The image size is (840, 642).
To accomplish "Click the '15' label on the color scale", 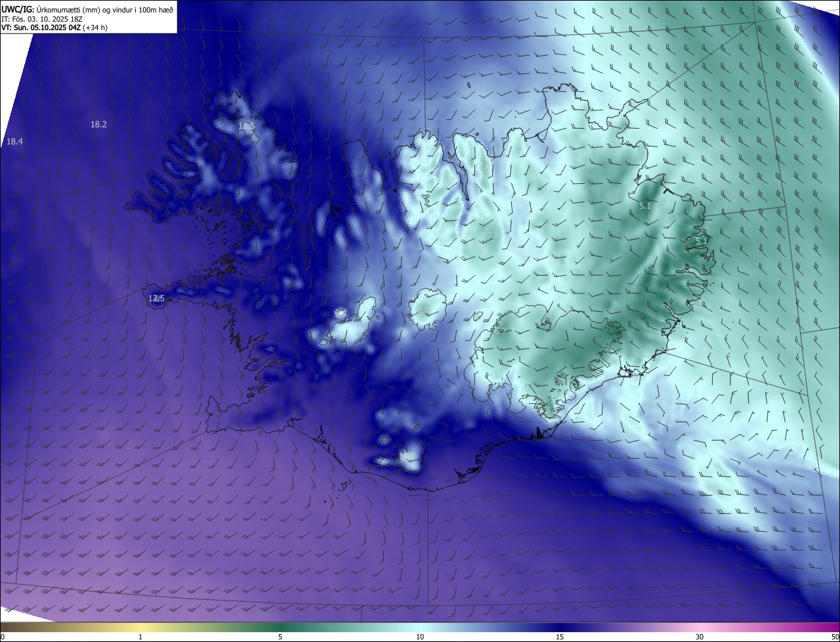I will (560, 637).
